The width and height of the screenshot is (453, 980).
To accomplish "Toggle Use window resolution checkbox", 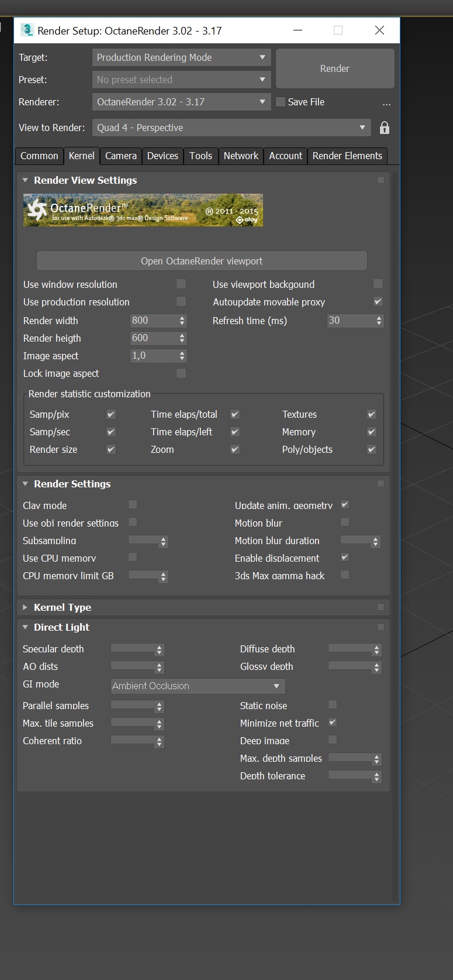I will point(181,284).
